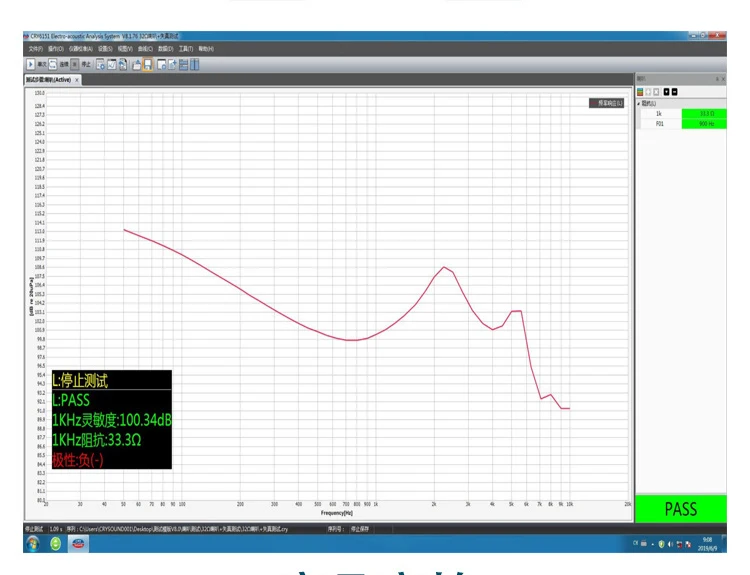Click the large green PASS indicator

click(681, 509)
